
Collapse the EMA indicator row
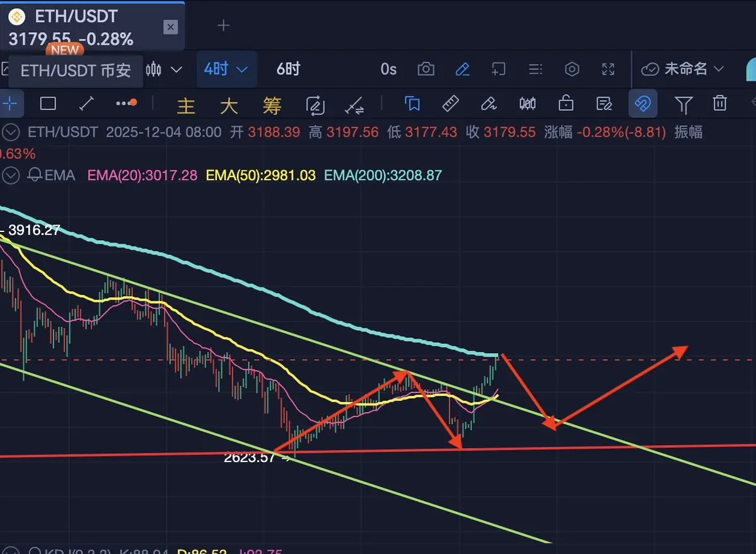pos(11,175)
